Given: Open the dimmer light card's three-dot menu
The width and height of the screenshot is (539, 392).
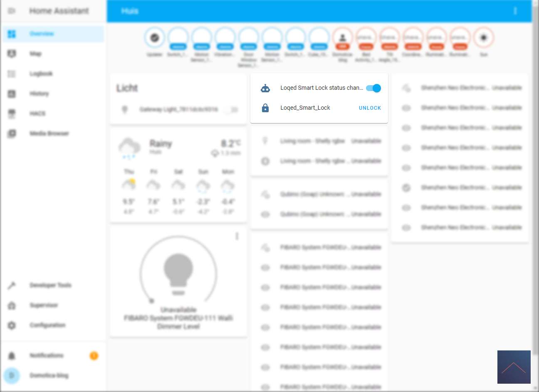Looking at the screenshot, I should 237,236.
